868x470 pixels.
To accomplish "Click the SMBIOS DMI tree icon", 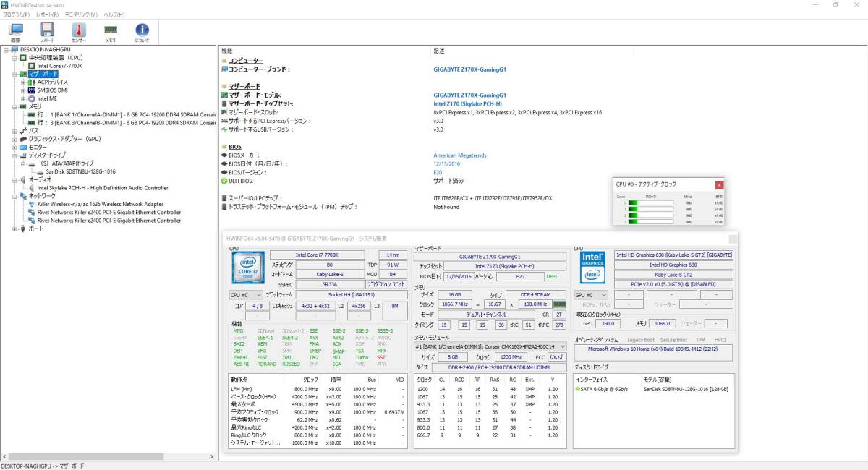I will 32,90.
